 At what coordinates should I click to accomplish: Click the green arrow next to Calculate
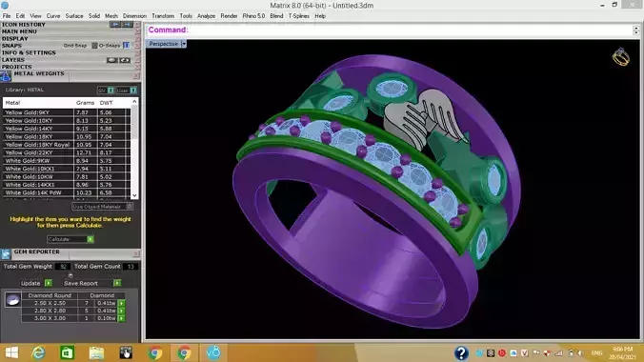(x=91, y=239)
